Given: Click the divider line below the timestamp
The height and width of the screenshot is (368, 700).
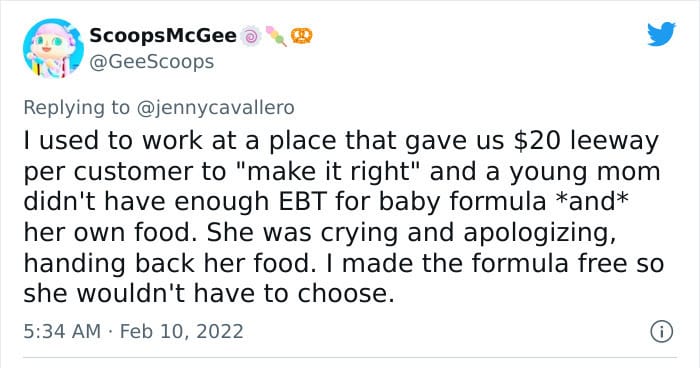Looking at the screenshot, I should coord(350,357).
